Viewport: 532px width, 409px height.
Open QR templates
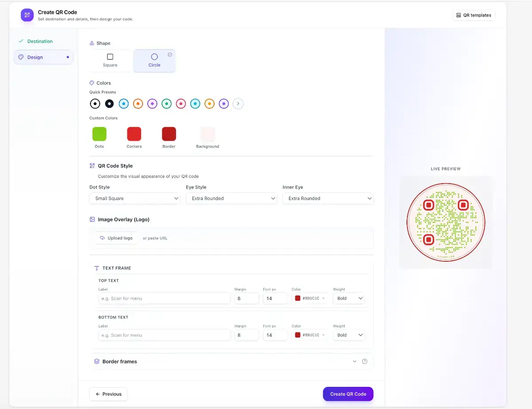pyautogui.click(x=473, y=15)
